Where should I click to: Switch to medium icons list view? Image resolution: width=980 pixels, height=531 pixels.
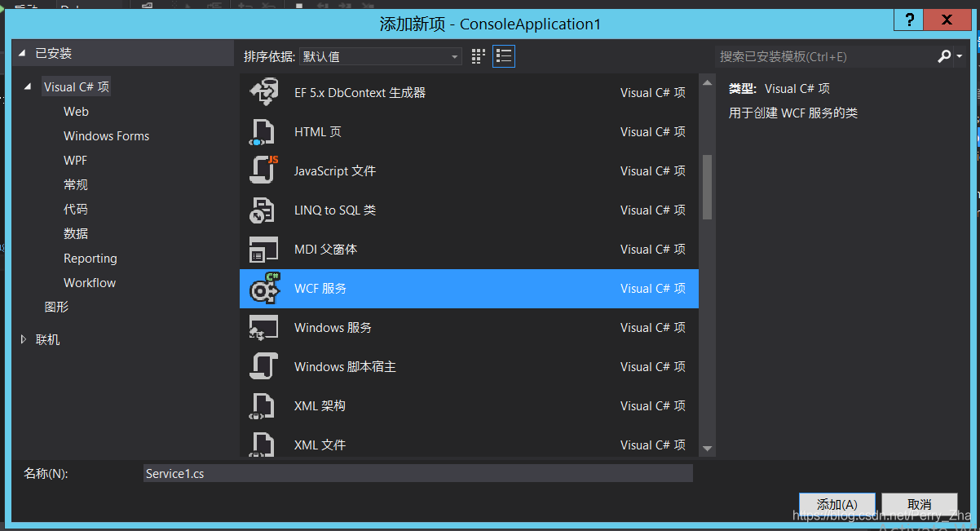[504, 56]
